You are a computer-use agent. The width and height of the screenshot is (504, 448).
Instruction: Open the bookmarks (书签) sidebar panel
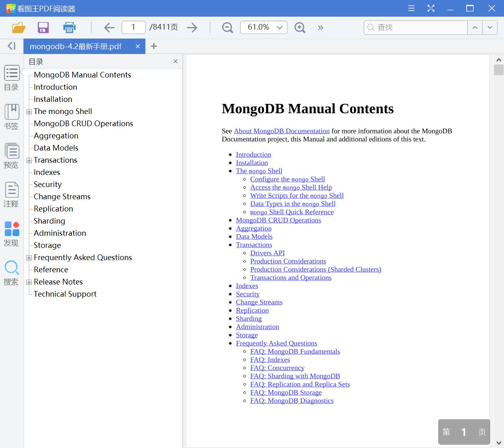[x=11, y=117]
